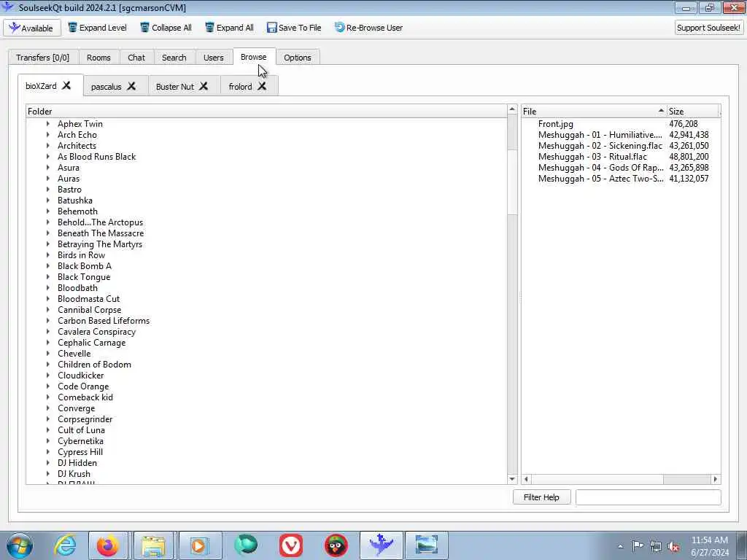Open Windows Media Player taskbar icon
Viewport: 747px width, 560px height.
tap(198, 545)
